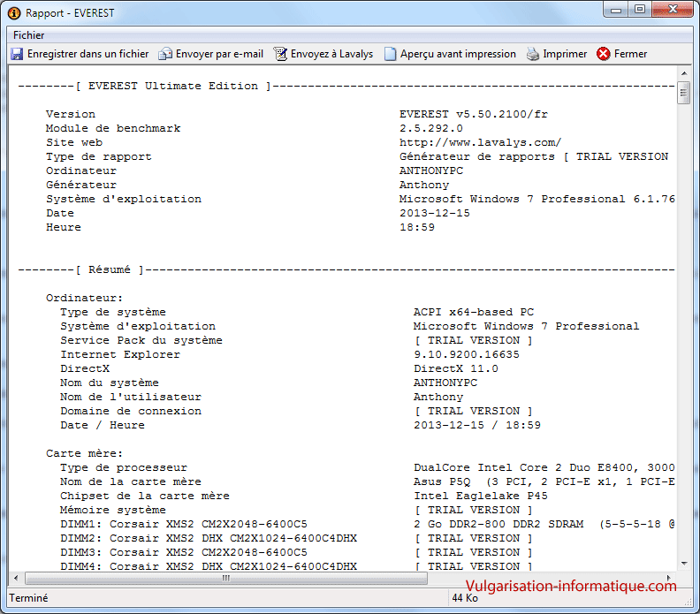Click the 'Nom de l'utilisateur' label
Screen dimensions: 700x614
(x=131, y=398)
